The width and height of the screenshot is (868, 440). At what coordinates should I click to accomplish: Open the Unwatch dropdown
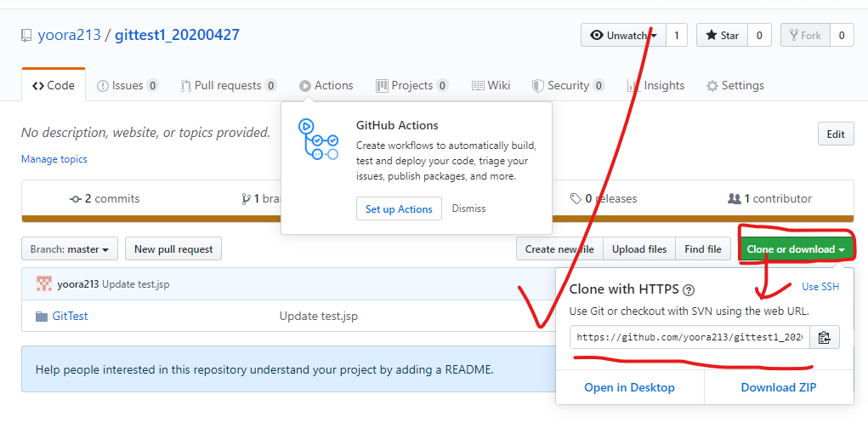pos(623,36)
